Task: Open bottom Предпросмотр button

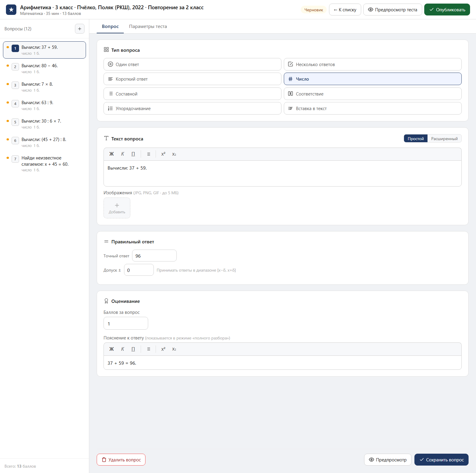Action: 388,460
